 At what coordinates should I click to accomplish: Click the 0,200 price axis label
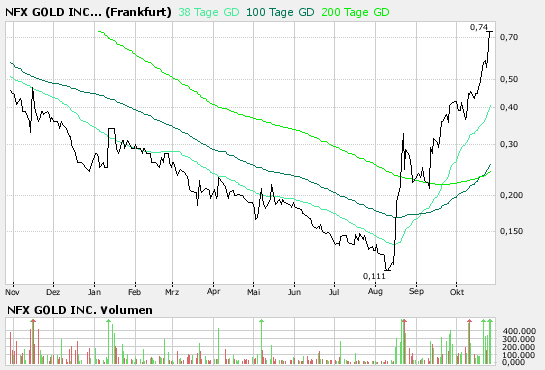[x=511, y=195]
